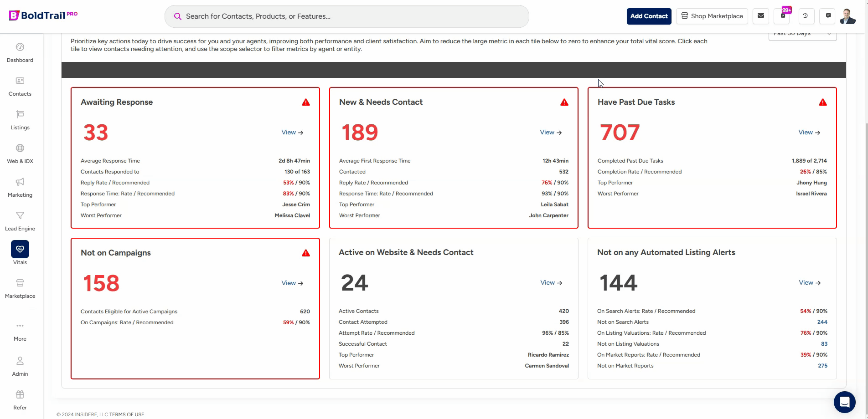The width and height of the screenshot is (868, 419).
Task: View Awaiting Response contacts
Action: tap(292, 133)
